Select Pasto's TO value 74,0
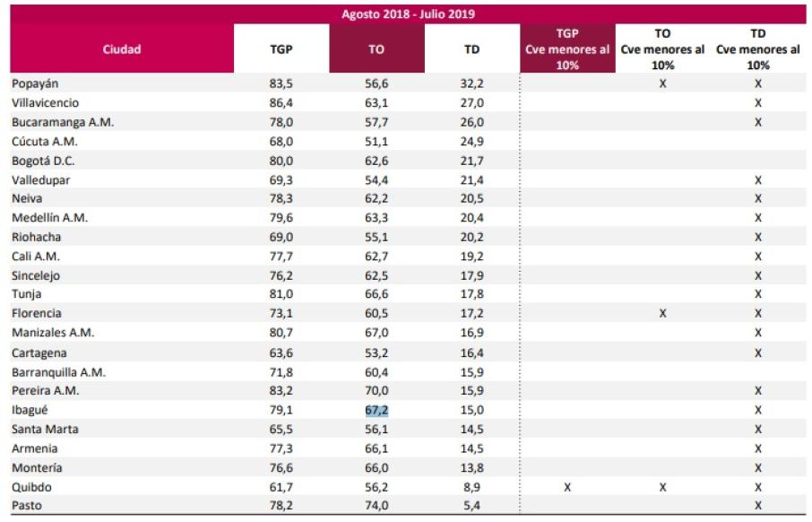The height and width of the screenshot is (522, 812). [376, 506]
